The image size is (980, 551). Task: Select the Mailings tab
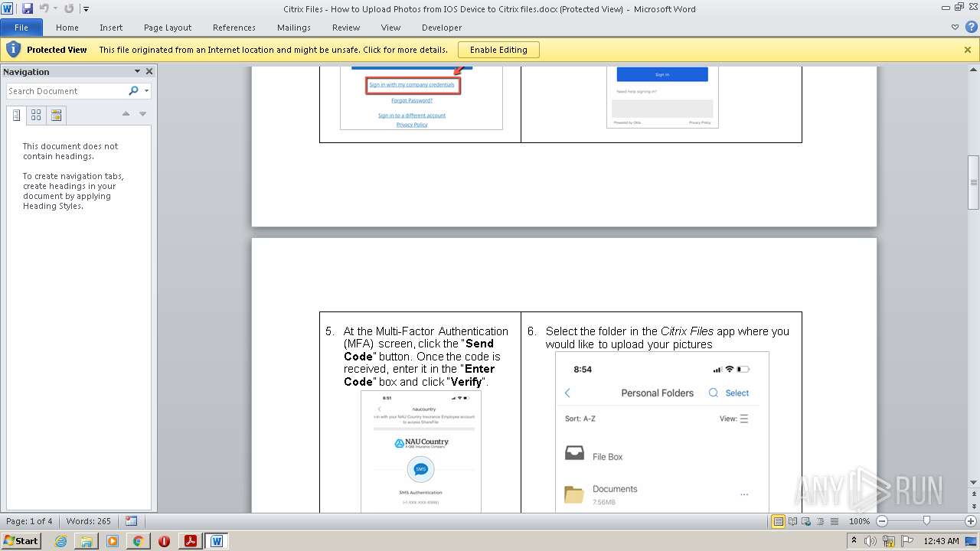click(294, 28)
